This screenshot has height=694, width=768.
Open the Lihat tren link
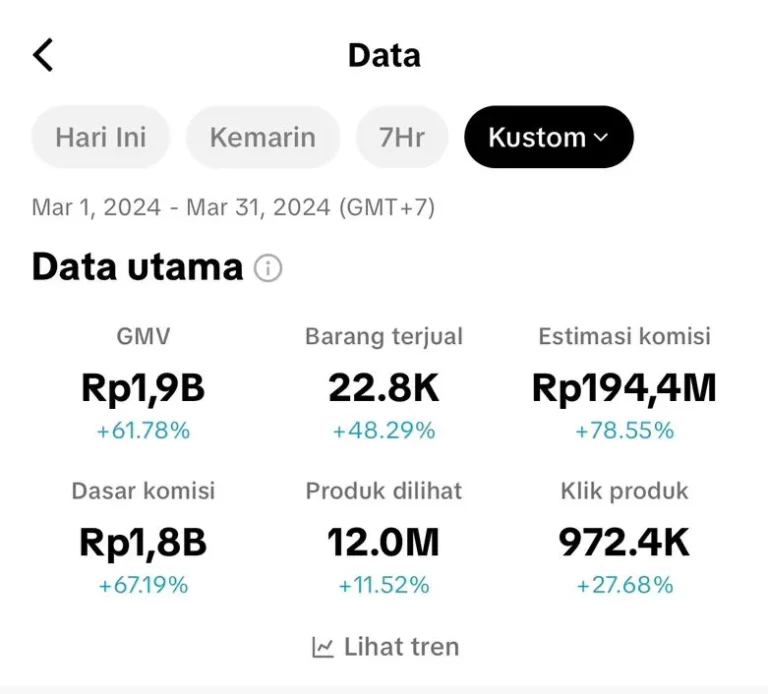(386, 647)
